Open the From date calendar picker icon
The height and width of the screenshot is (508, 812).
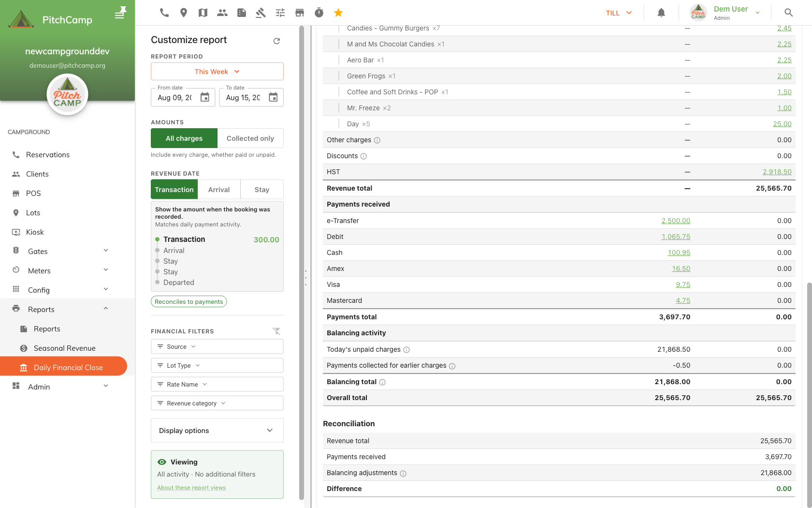(205, 97)
